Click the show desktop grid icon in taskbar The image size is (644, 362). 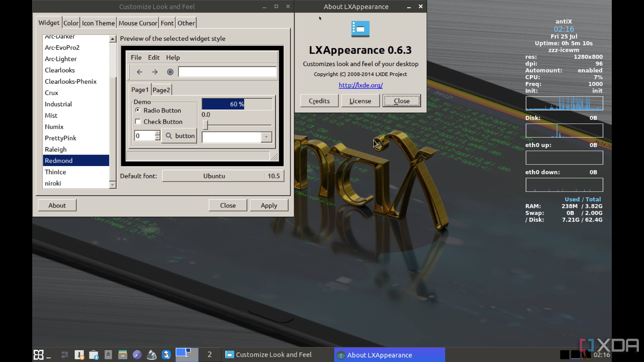[65, 354]
